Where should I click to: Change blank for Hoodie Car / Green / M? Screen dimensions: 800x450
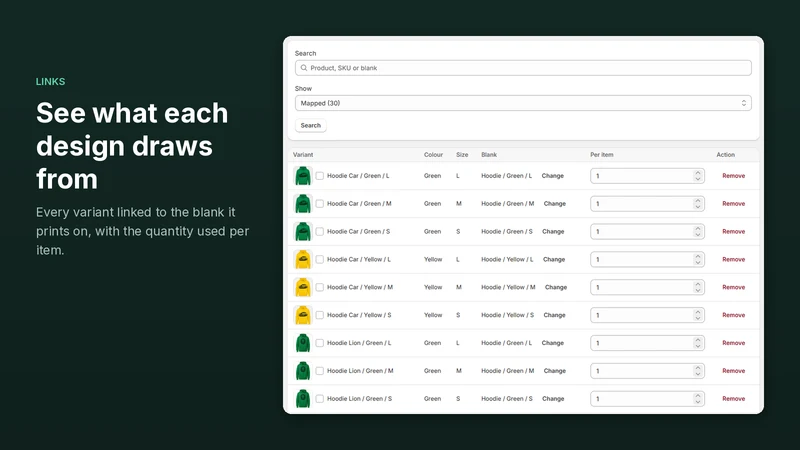[x=555, y=204]
